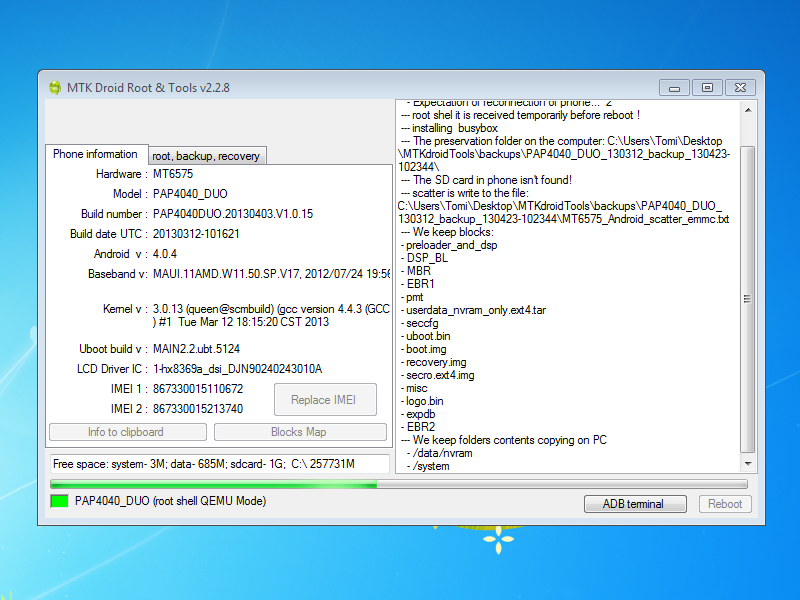Click the green device status indicator
This screenshot has height=600, width=800.
pyautogui.click(x=59, y=500)
